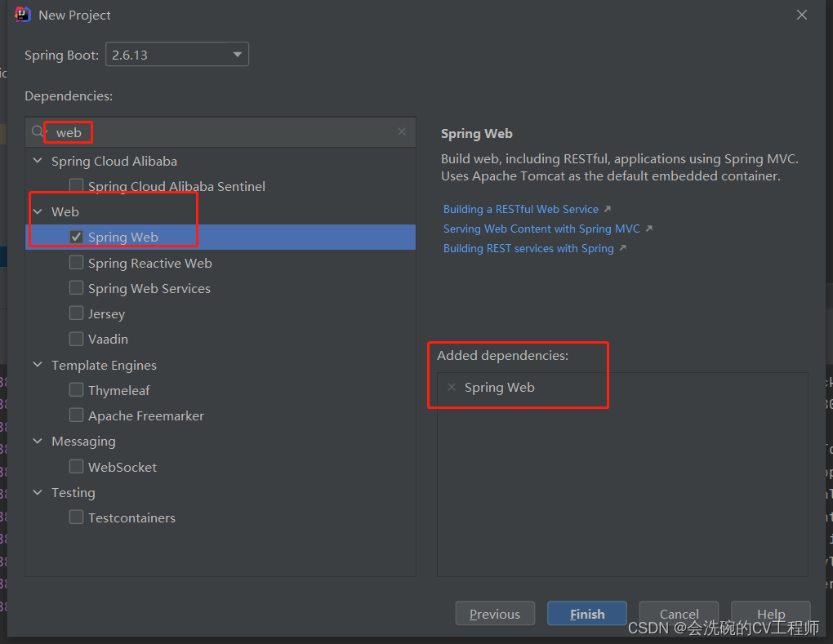Go back with the Previous button

tap(495, 614)
